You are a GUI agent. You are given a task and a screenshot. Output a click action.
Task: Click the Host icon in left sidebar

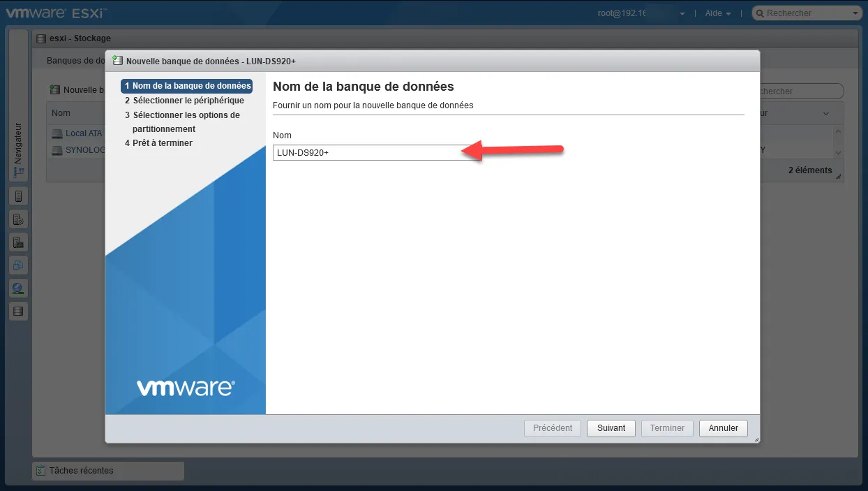point(19,196)
